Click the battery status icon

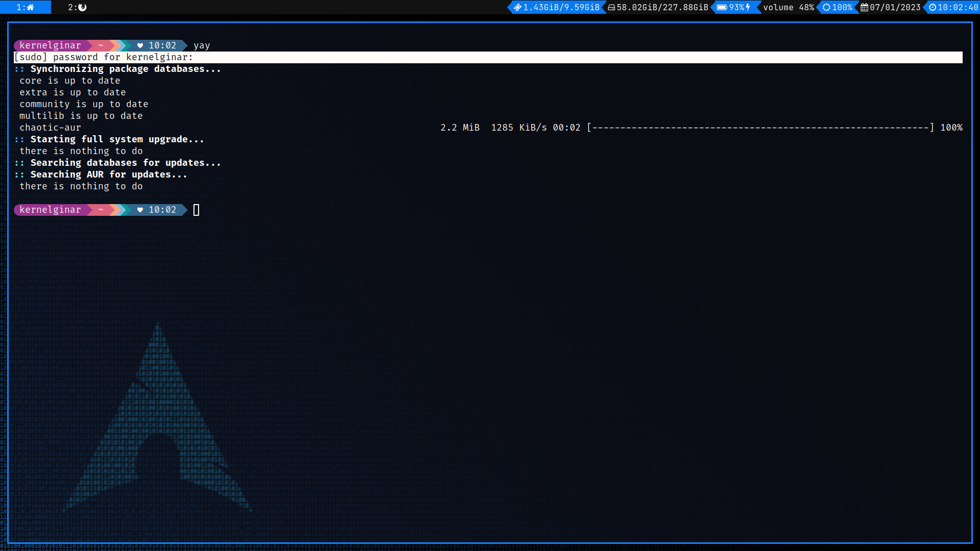click(722, 7)
